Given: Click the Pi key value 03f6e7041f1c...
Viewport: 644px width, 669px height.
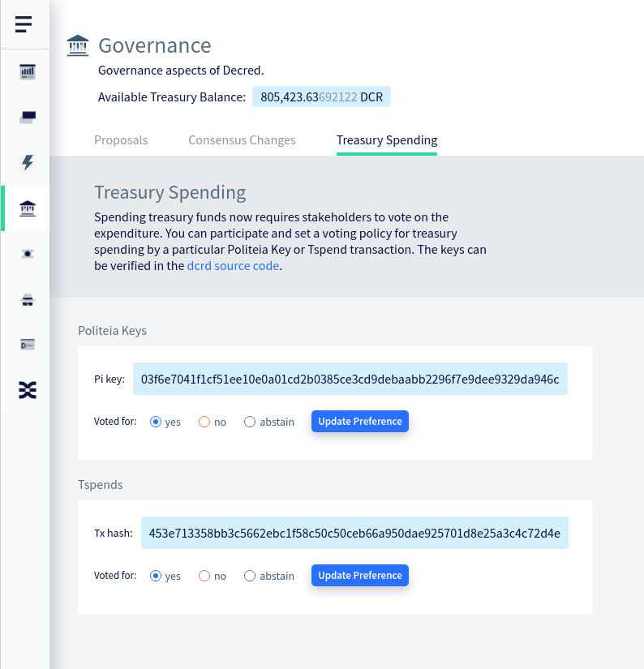Looking at the screenshot, I should [350, 379].
